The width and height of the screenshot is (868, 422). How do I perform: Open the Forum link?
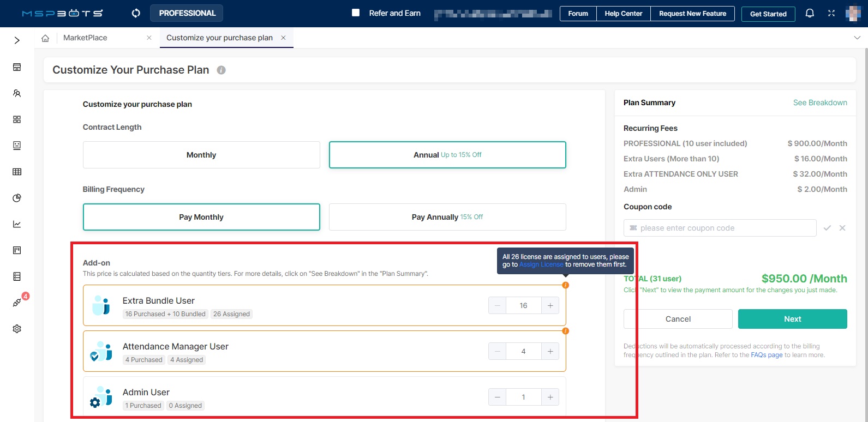click(578, 14)
